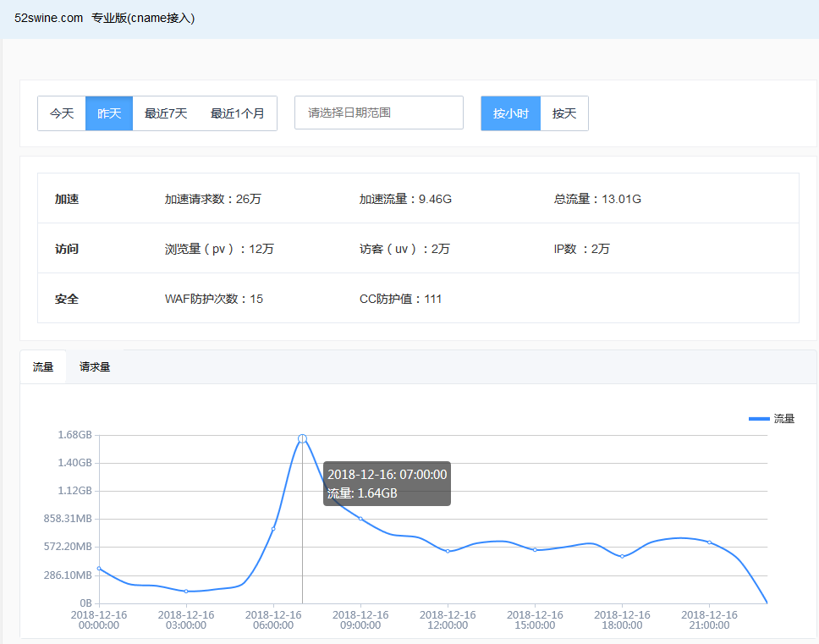Switch to the 流量 tab
Screen dimensions: 819x644
pyautogui.click(x=43, y=367)
